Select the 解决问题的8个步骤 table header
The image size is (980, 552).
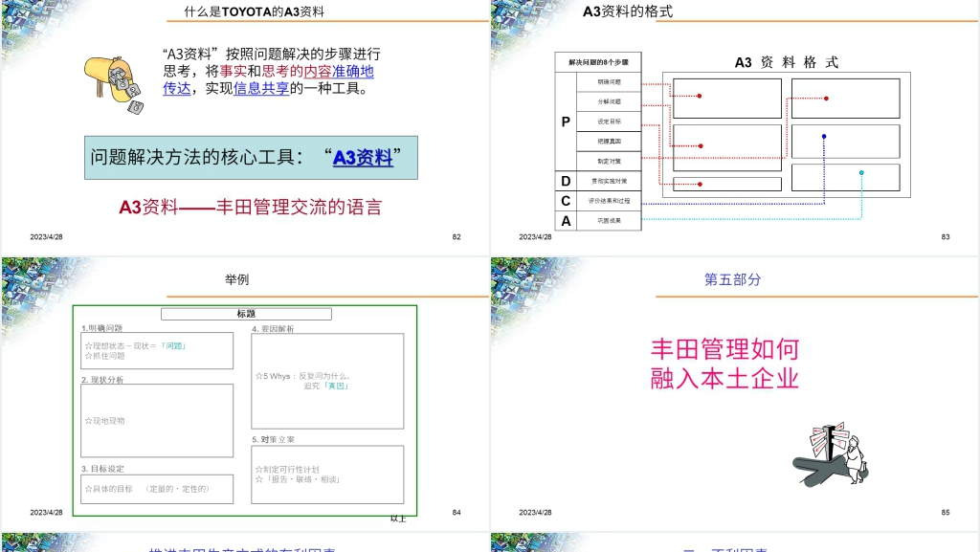[x=598, y=61]
